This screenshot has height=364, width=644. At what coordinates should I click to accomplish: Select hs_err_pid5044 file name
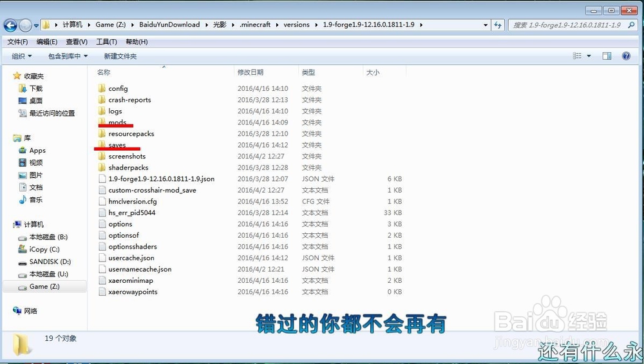[132, 213]
